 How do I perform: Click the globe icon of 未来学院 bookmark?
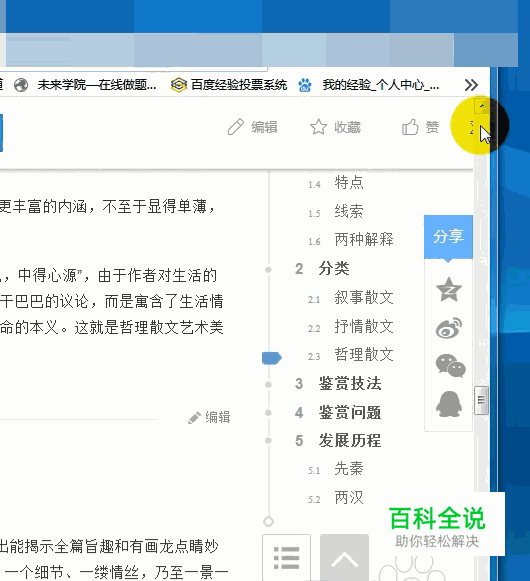point(21,85)
